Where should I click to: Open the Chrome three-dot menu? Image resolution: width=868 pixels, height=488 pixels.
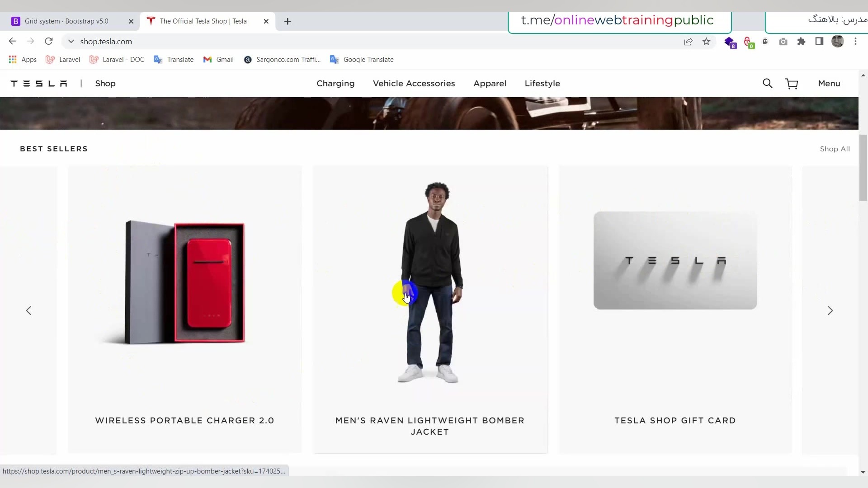tap(855, 42)
